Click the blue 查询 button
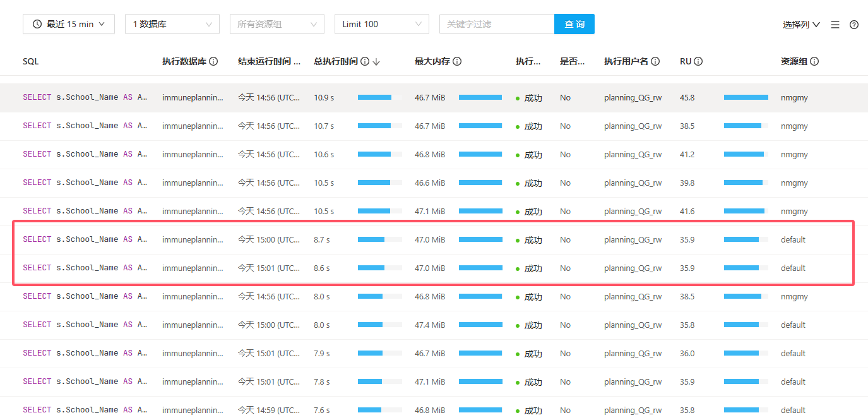Viewport: 868px width, 420px height. pos(574,24)
